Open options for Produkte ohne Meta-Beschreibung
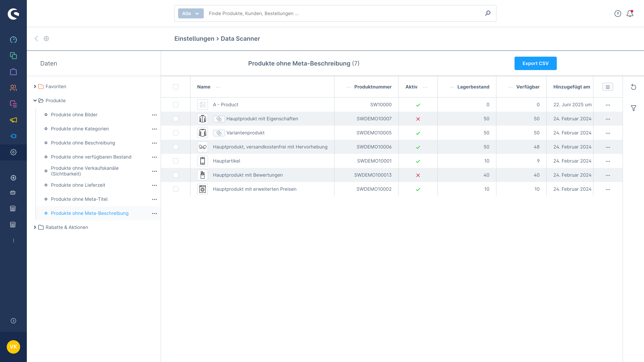 154,213
